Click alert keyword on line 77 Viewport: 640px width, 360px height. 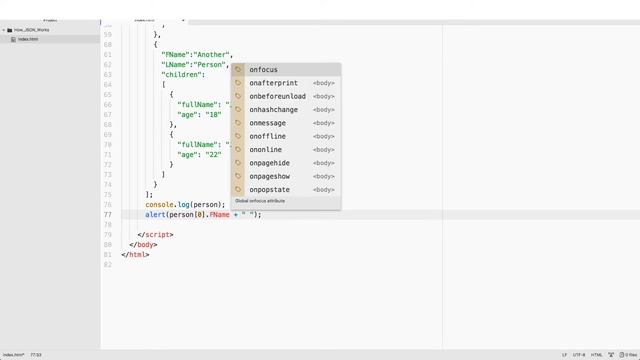coord(155,215)
